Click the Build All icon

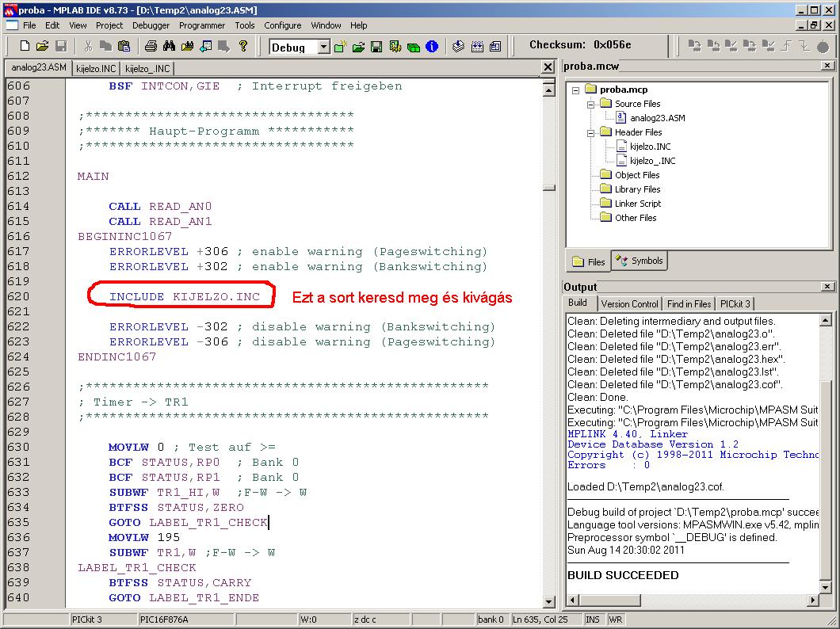477,47
